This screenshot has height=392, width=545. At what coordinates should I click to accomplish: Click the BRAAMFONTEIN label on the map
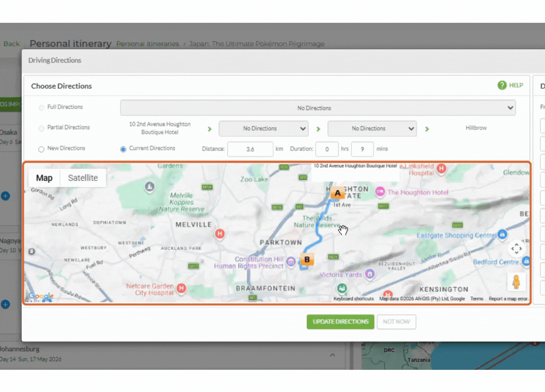266,289
